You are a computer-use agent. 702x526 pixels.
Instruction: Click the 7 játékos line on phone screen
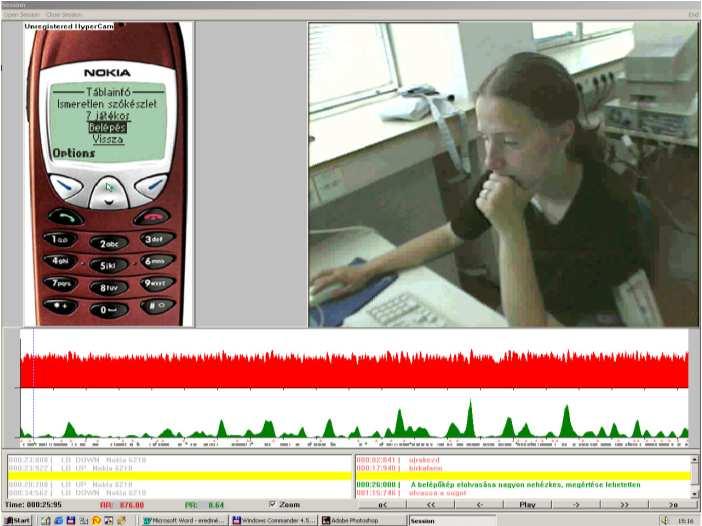point(107,115)
